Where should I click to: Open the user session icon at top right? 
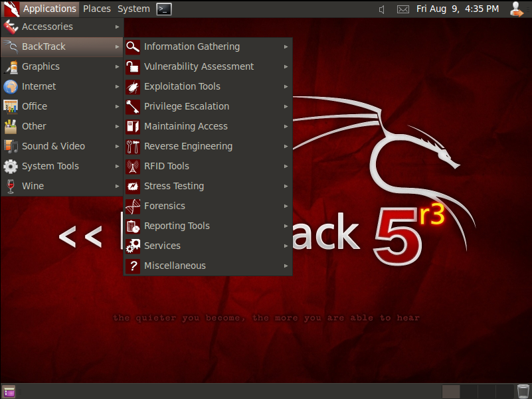point(516,9)
